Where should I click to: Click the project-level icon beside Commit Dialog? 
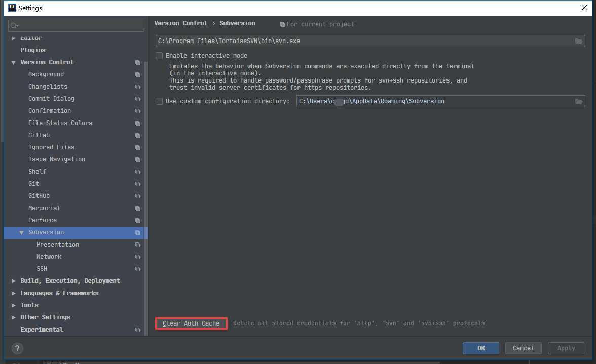pos(138,99)
